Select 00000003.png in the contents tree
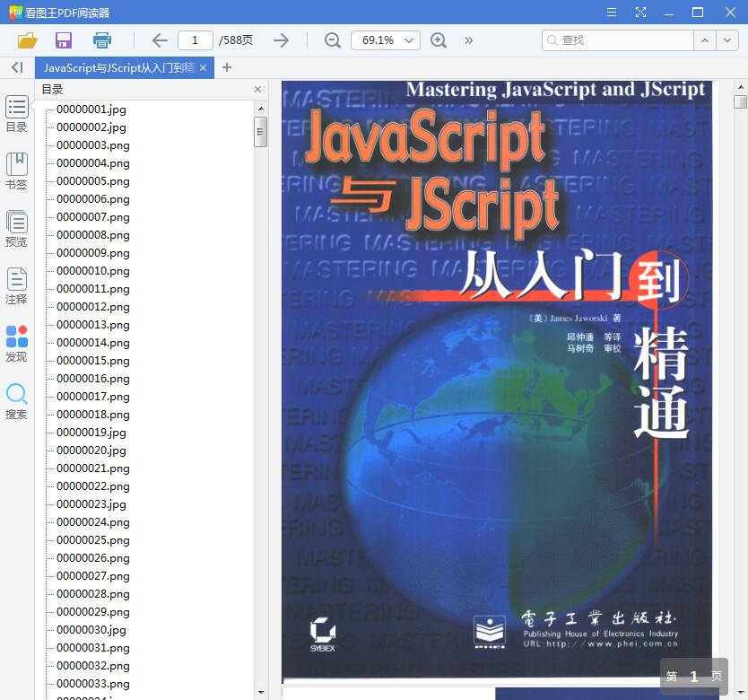The image size is (748, 700). [93, 145]
